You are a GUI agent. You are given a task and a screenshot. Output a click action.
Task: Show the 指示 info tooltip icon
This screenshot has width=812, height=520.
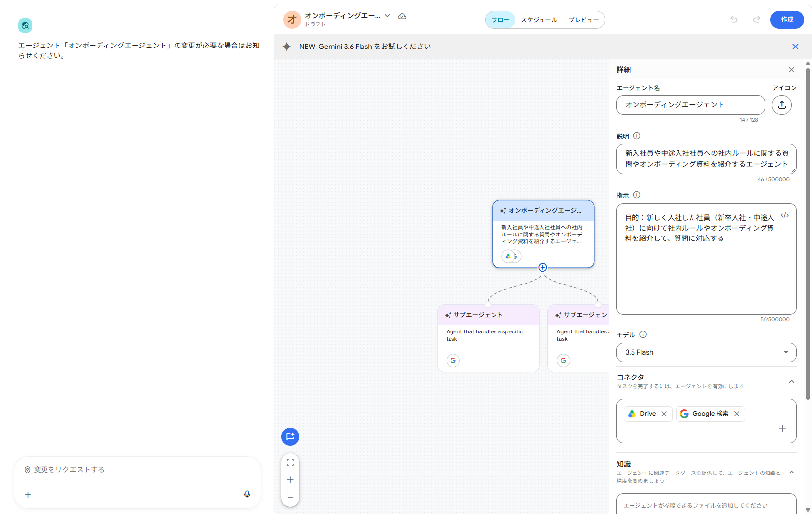point(637,195)
